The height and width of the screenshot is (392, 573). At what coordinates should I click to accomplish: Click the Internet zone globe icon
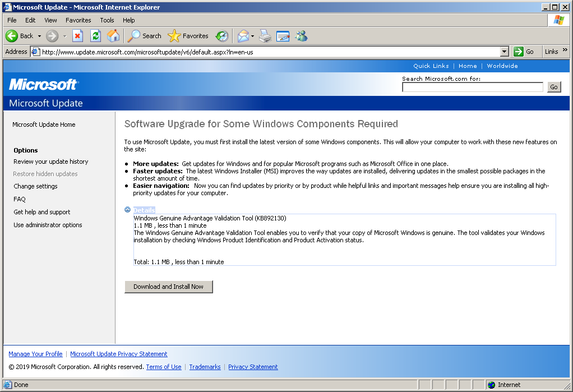(492, 385)
